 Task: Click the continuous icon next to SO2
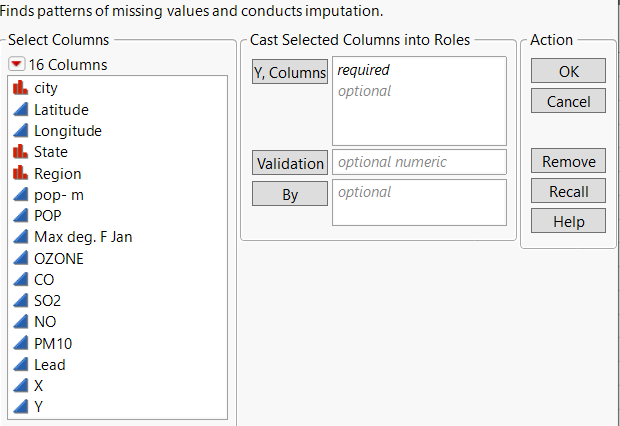click(20, 300)
